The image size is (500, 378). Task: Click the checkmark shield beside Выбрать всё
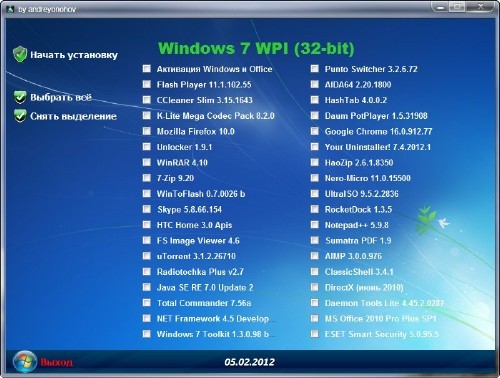pos(20,97)
